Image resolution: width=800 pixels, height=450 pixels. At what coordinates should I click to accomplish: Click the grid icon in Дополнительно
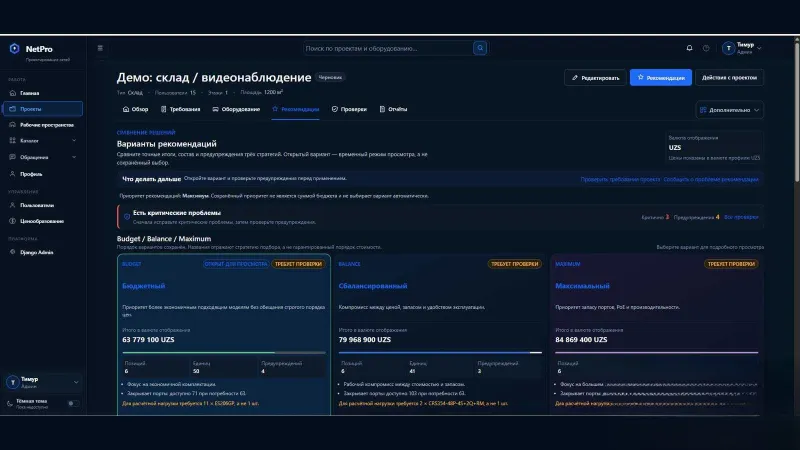(x=703, y=110)
